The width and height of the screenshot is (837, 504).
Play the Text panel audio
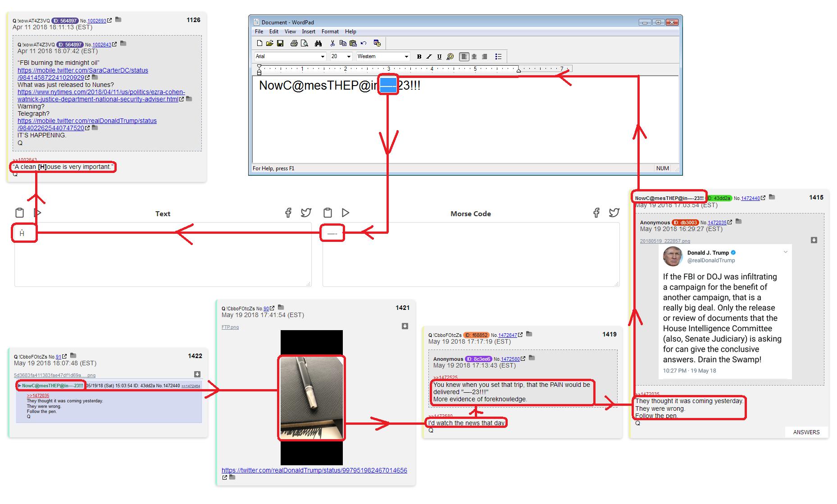tap(38, 213)
